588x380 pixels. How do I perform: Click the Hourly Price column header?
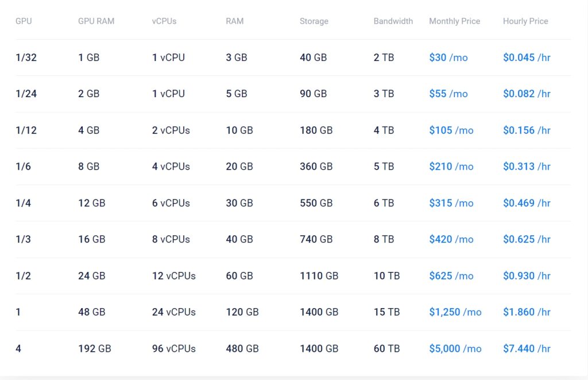tap(525, 21)
